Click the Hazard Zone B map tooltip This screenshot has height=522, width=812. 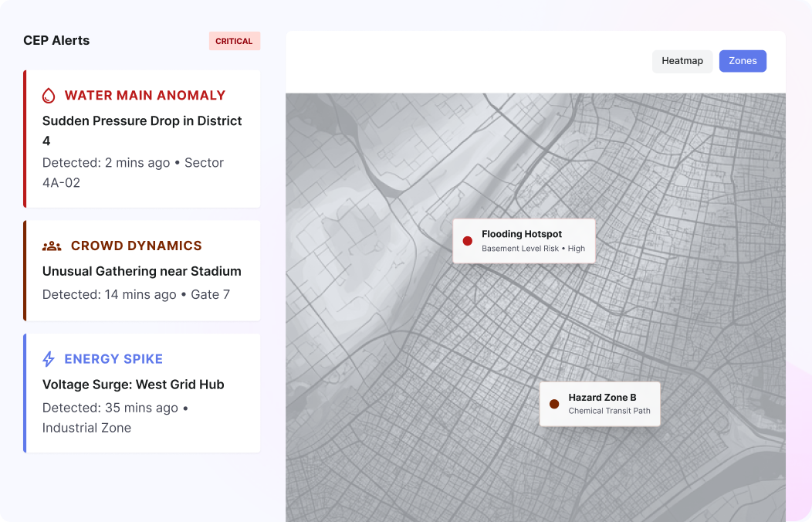(x=600, y=403)
